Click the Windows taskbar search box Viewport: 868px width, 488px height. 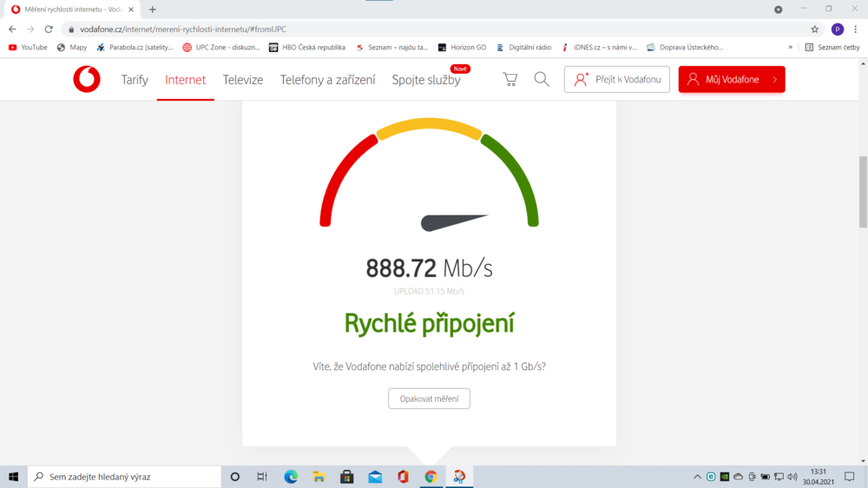pyautogui.click(x=124, y=477)
